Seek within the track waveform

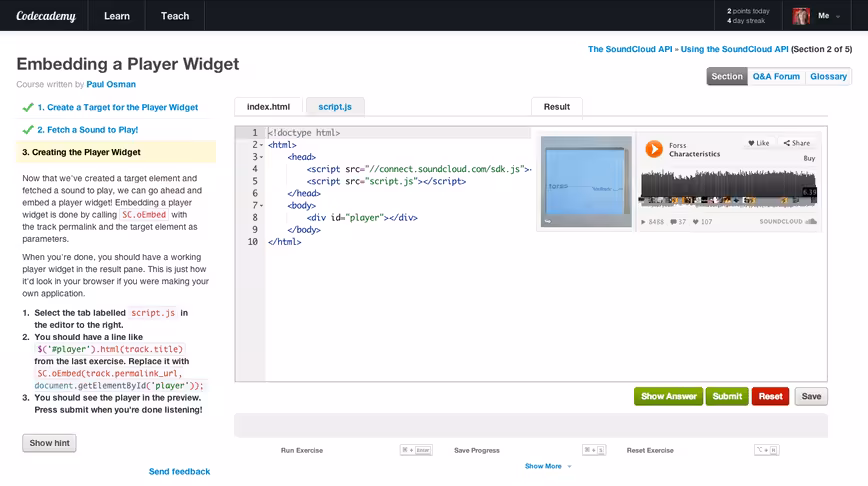point(728,184)
